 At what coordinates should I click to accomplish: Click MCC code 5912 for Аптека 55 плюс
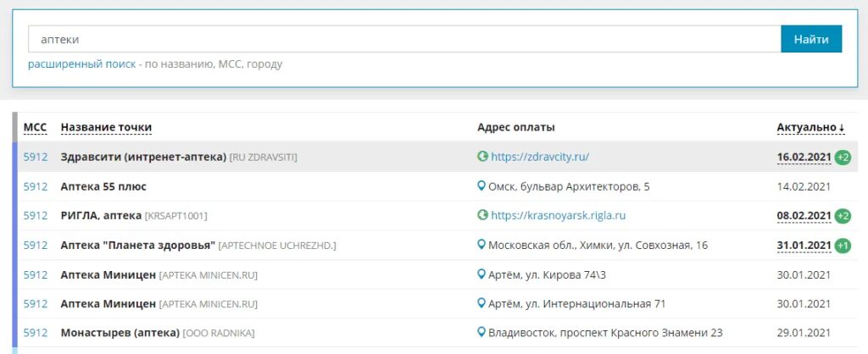(36, 186)
